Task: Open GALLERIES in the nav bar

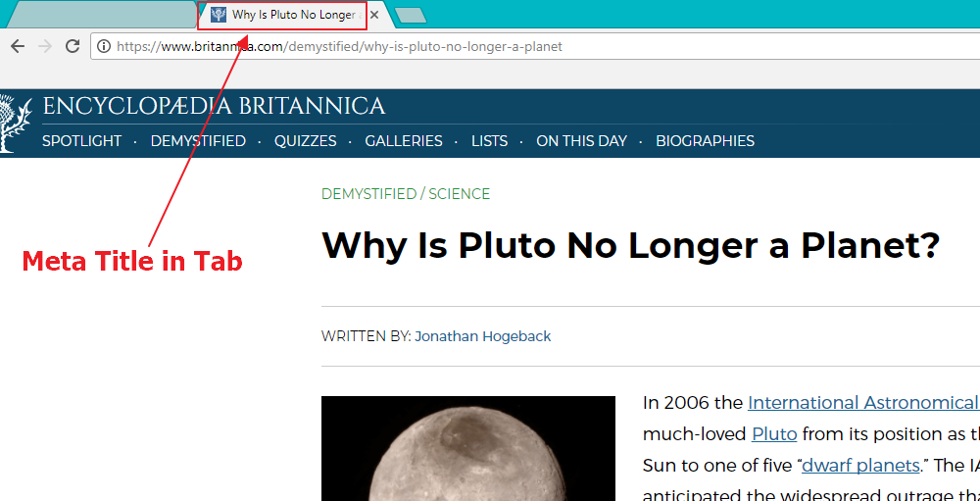Action: pos(404,141)
